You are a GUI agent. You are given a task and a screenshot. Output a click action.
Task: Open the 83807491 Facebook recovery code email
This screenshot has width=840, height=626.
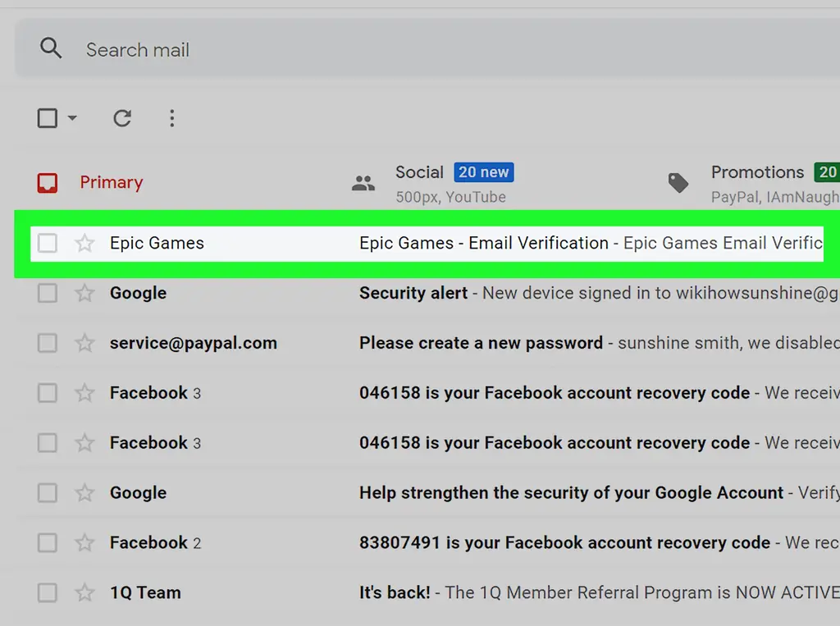[427, 542]
